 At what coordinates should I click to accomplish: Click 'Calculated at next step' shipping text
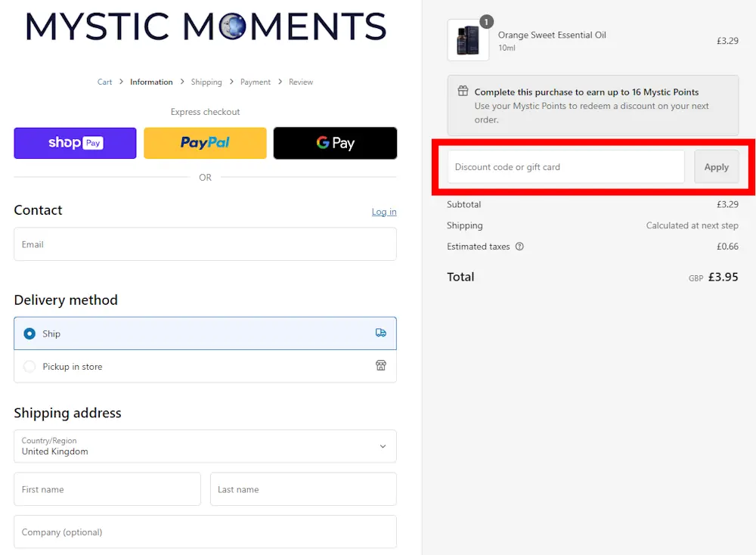coord(692,225)
